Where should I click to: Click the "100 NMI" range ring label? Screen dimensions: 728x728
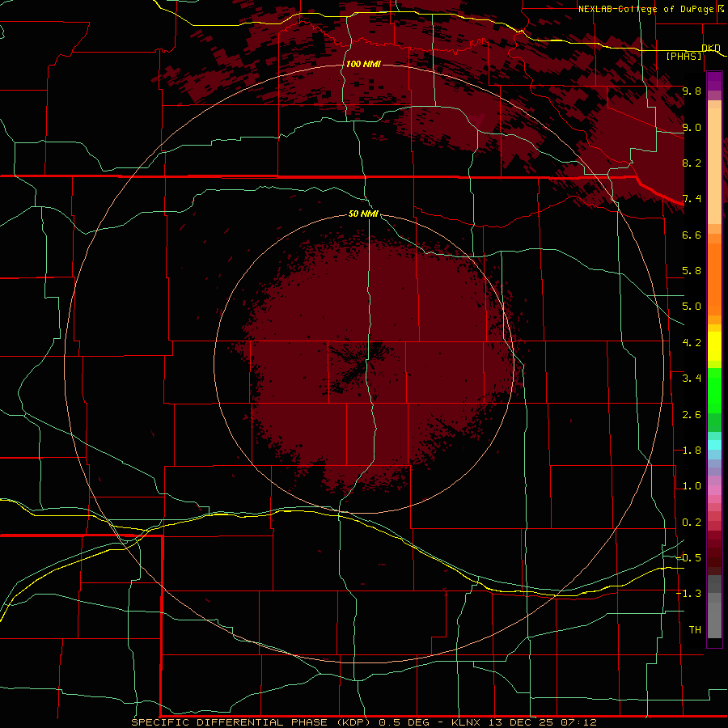point(363,64)
